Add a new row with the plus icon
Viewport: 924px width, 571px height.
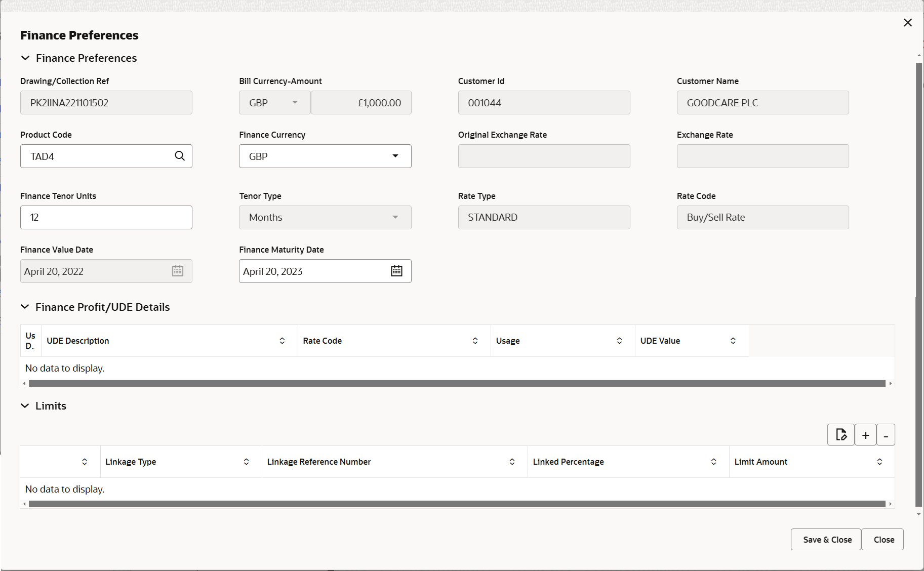[865, 434]
